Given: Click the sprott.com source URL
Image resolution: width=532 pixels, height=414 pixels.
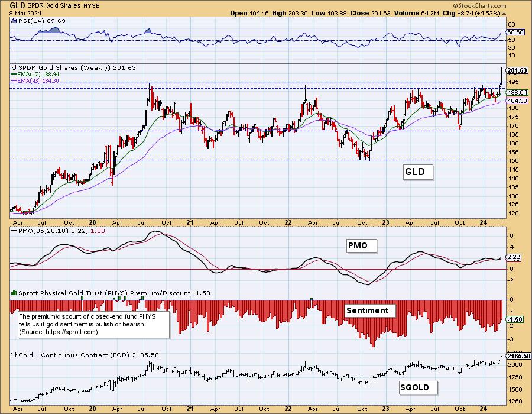Looking at the screenshot, I should (70, 332).
